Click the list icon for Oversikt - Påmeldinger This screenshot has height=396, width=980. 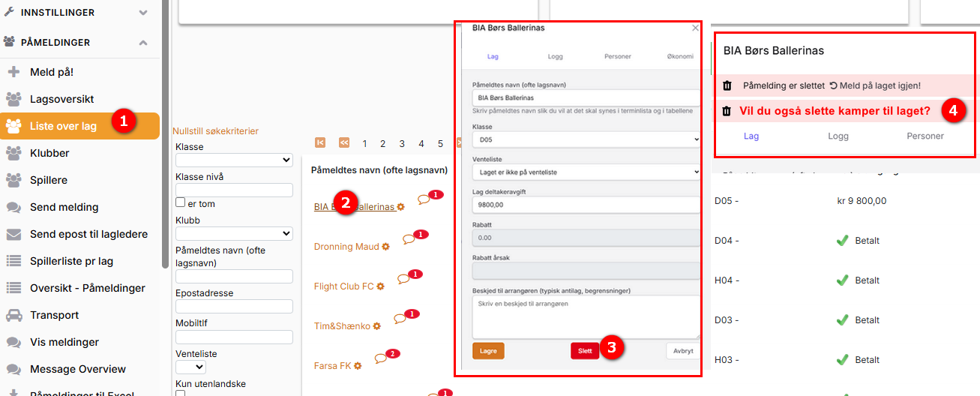(13, 288)
